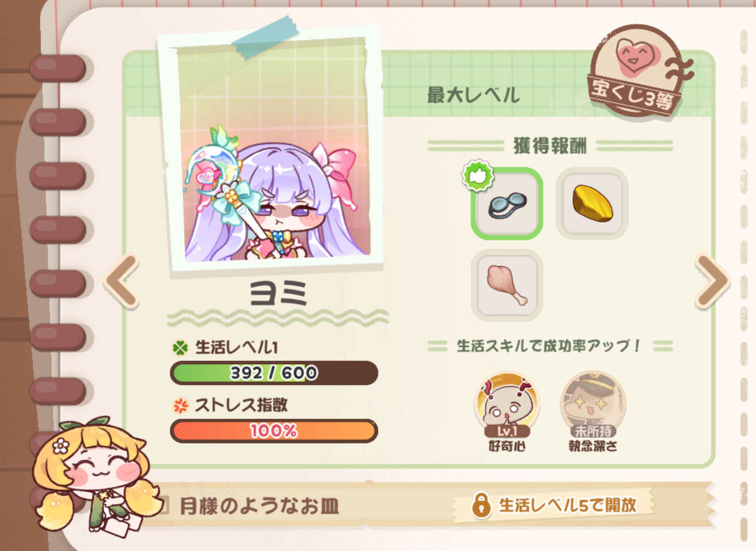Select the swimming goggles reward item

click(507, 204)
